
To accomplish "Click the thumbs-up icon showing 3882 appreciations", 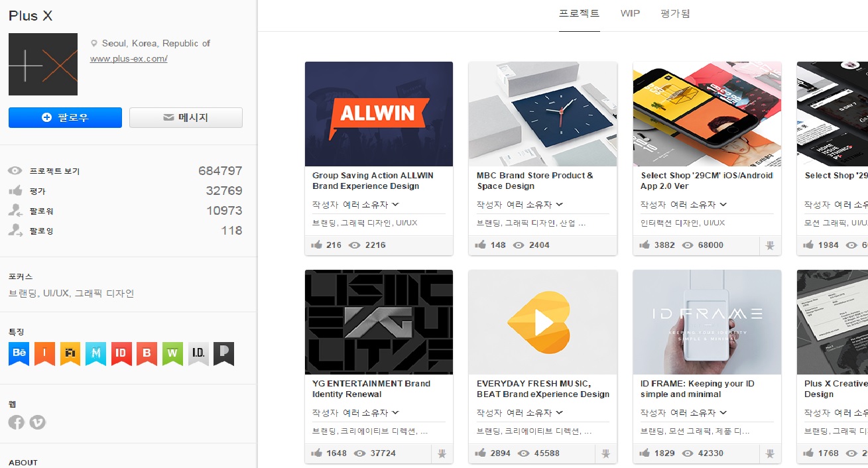I will click(x=644, y=245).
